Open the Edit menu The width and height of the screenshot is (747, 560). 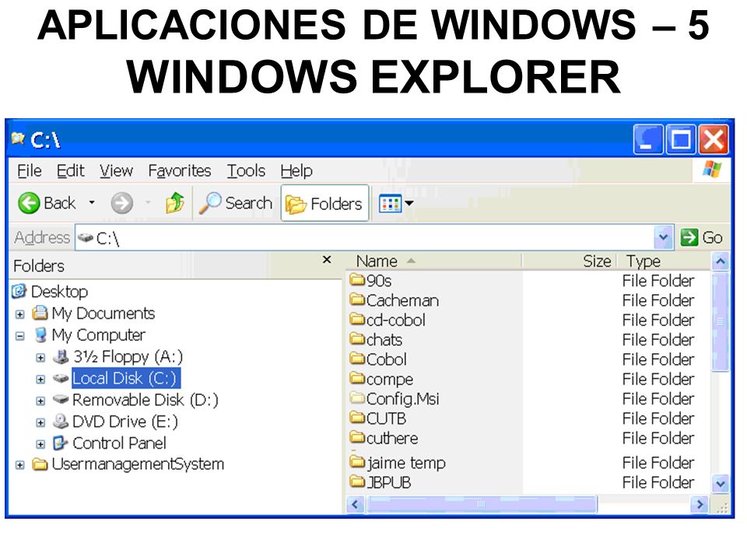pos(71,170)
